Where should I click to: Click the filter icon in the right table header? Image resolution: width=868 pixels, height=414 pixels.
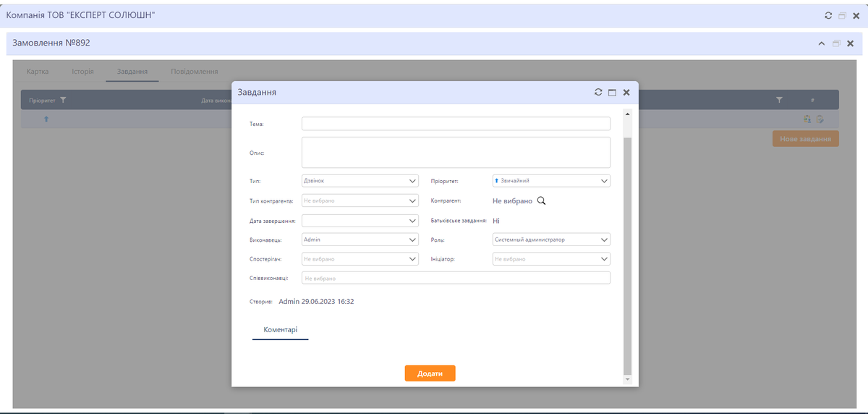[779, 100]
